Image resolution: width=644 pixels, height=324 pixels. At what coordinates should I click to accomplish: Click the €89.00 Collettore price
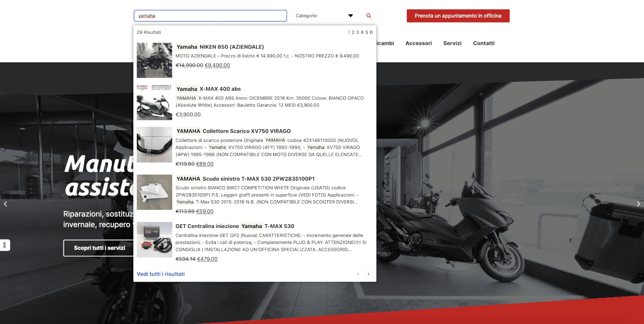tap(205, 164)
